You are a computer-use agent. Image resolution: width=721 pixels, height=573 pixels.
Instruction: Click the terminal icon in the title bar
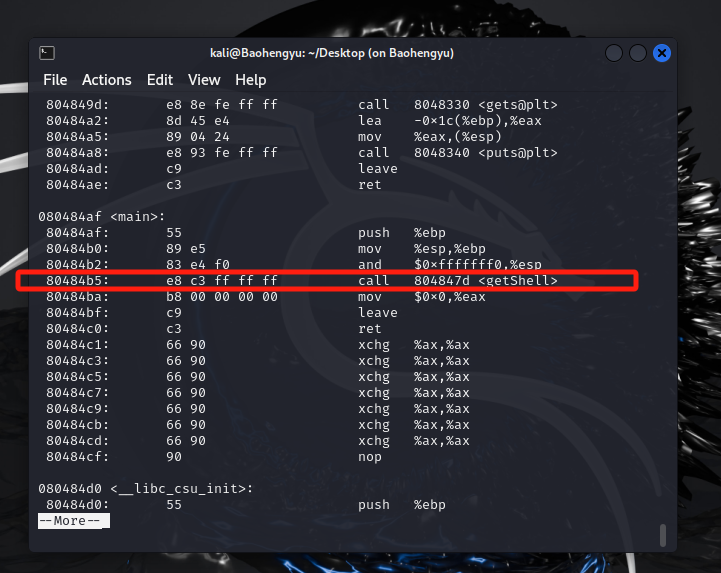[47, 53]
